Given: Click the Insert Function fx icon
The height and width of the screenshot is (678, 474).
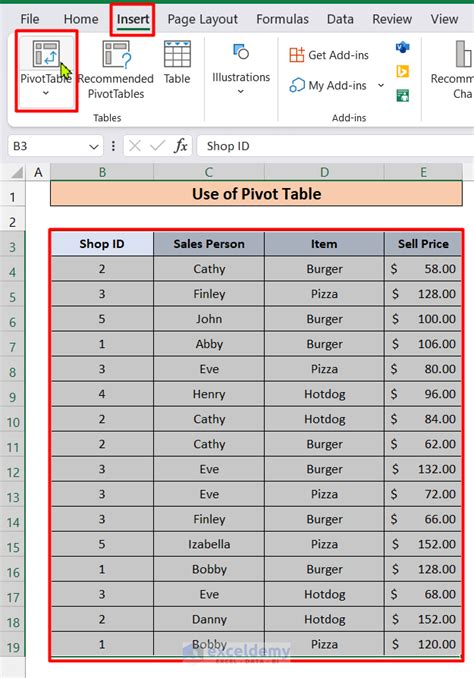Looking at the screenshot, I should (x=181, y=146).
